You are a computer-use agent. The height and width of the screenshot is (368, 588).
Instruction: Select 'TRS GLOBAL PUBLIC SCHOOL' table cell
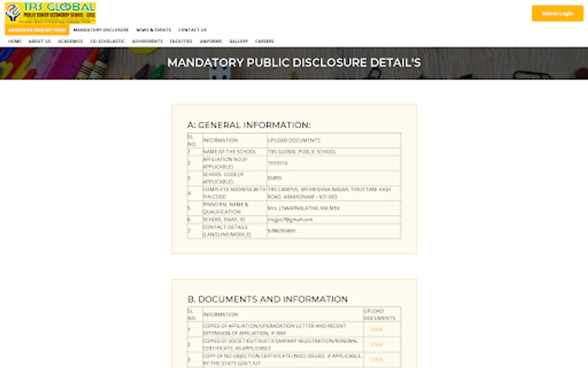tap(334, 152)
